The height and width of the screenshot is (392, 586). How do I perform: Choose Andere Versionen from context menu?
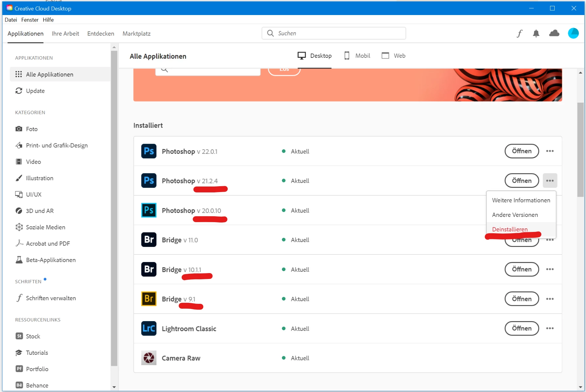521,215
